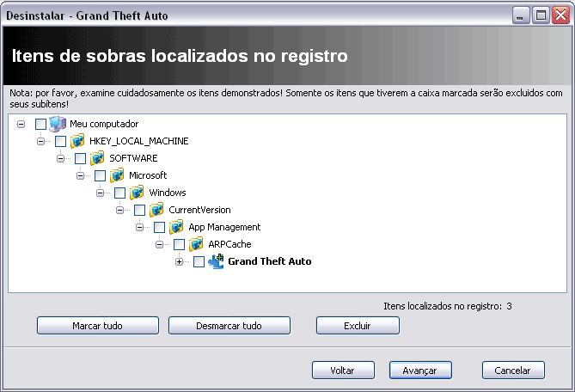Click the ARPCache registry folder icon

tap(196, 245)
